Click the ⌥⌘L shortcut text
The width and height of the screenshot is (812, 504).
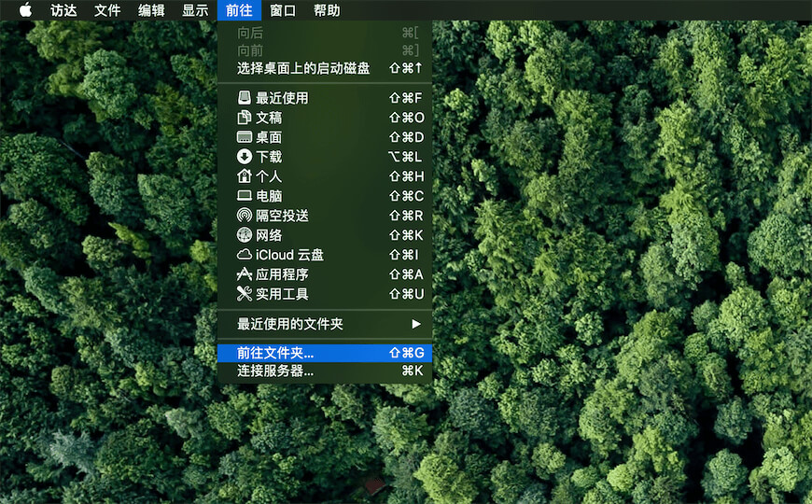pos(405,157)
